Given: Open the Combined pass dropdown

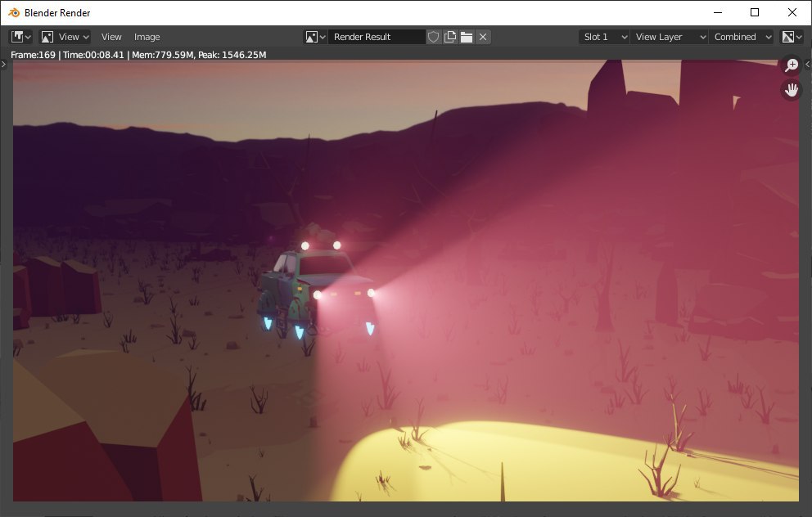Looking at the screenshot, I should point(742,37).
